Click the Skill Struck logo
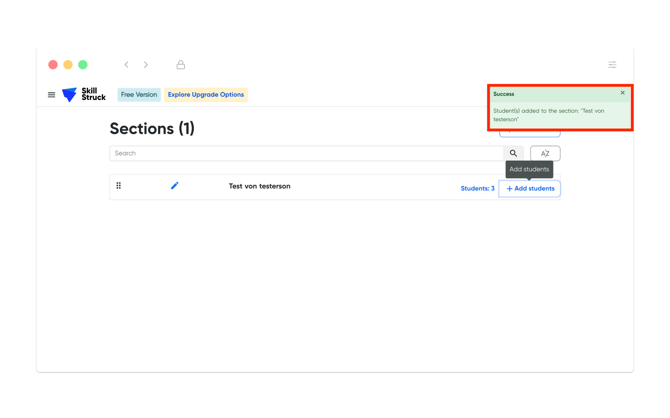Viewport: 670px width, 418px height. click(x=84, y=95)
